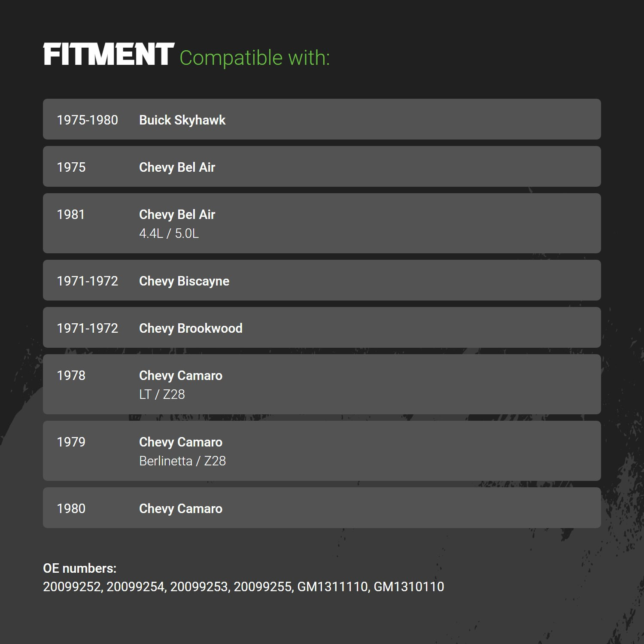Select the 1978 Chevy Camaro row
644x644 pixels.
(322, 384)
